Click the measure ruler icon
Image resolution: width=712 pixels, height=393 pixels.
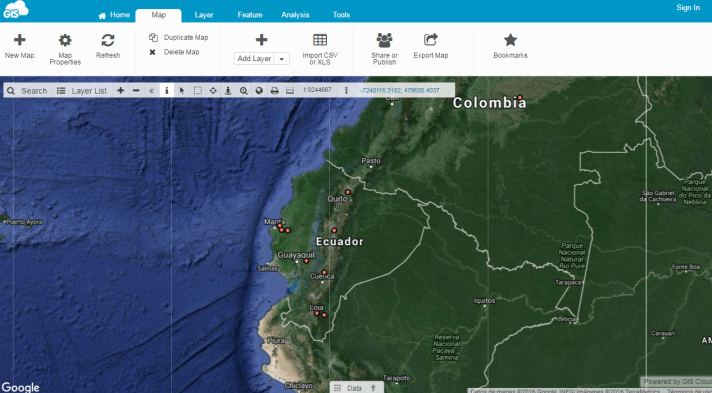[290, 90]
